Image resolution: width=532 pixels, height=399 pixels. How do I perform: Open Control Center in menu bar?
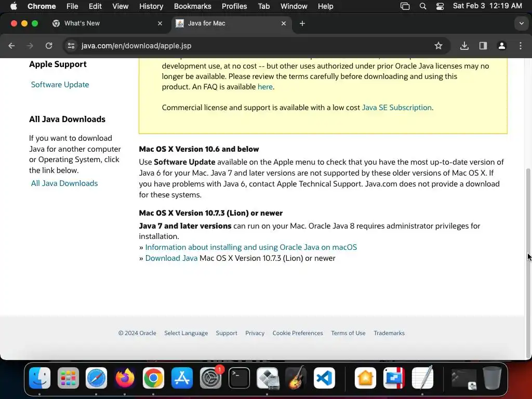(440, 6)
